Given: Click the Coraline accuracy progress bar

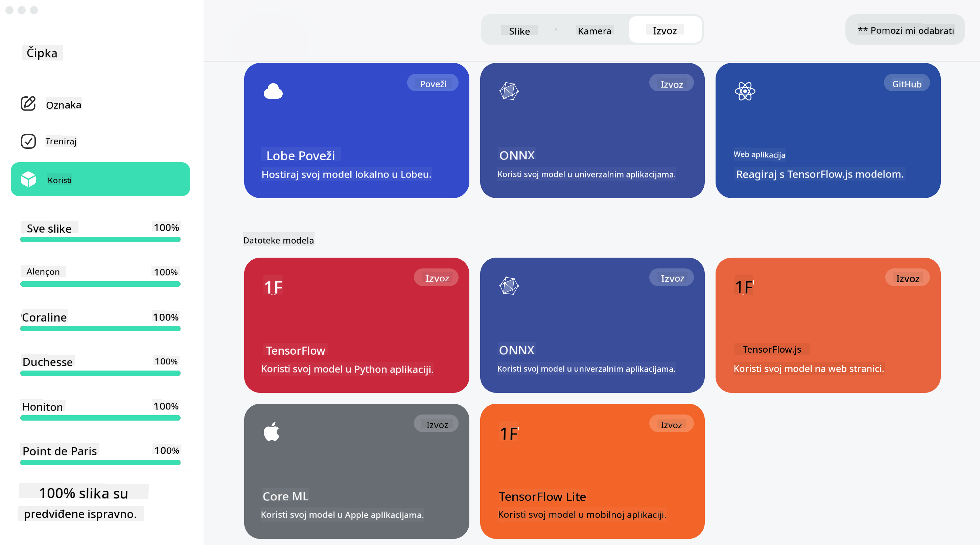Looking at the screenshot, I should pos(100,329).
